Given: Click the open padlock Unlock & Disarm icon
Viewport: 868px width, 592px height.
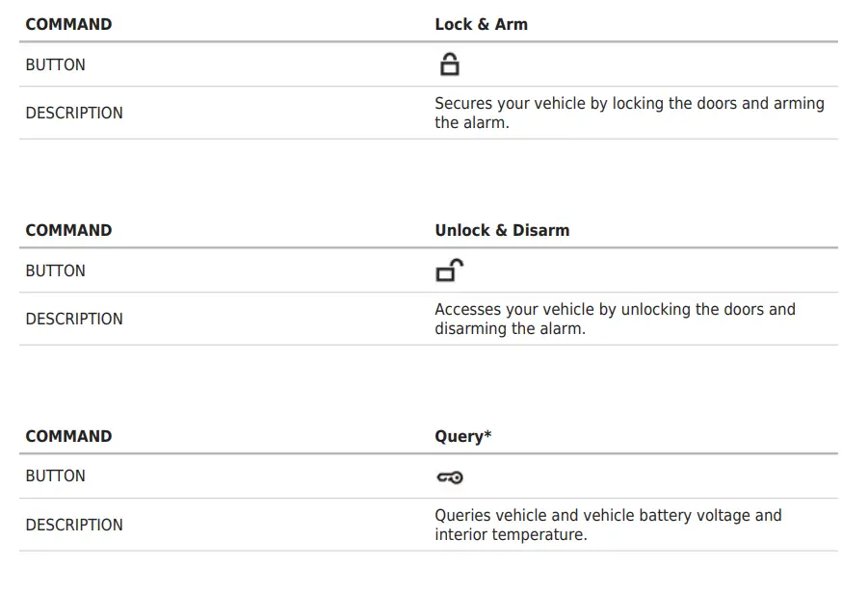Looking at the screenshot, I should (449, 270).
